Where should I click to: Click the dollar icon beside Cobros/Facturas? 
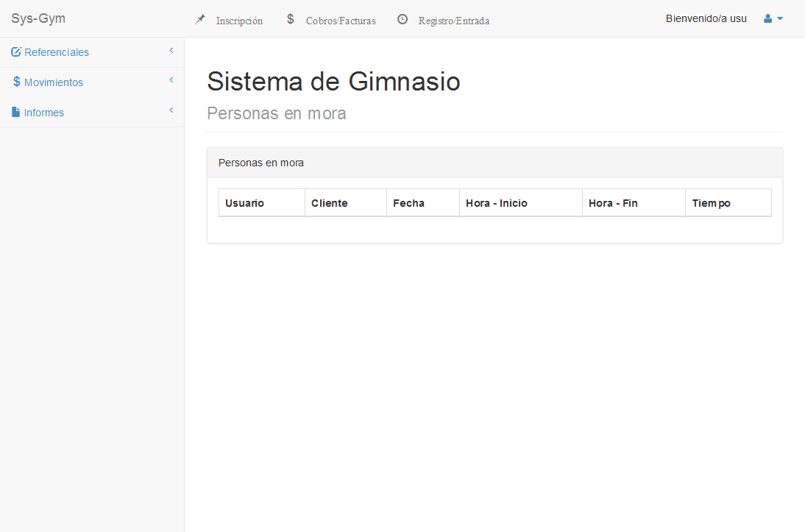pos(291,19)
